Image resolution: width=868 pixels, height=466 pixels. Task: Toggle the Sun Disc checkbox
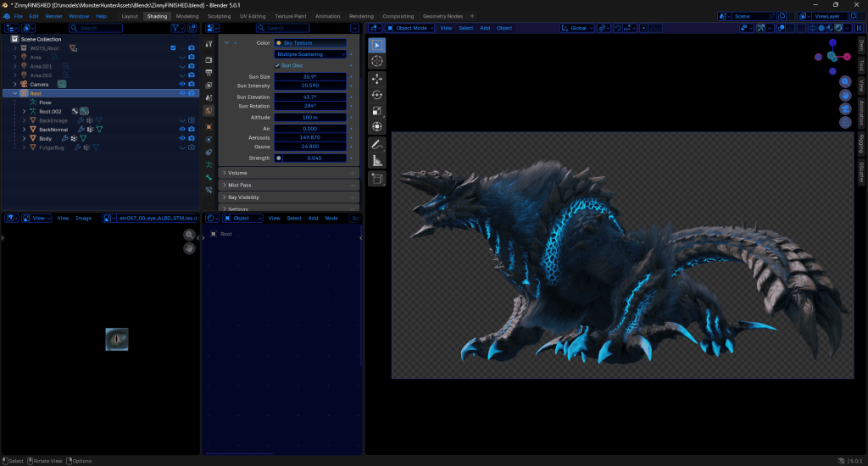(277, 65)
